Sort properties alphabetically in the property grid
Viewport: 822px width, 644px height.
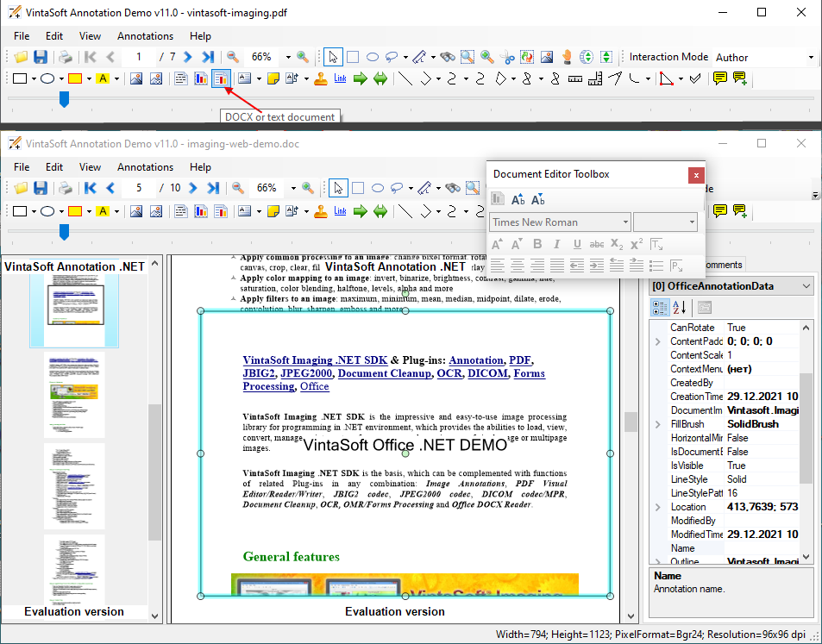tap(680, 308)
